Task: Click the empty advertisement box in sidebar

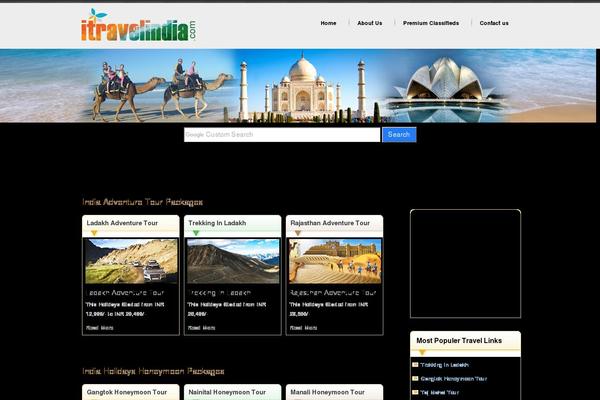Action: tap(465, 264)
